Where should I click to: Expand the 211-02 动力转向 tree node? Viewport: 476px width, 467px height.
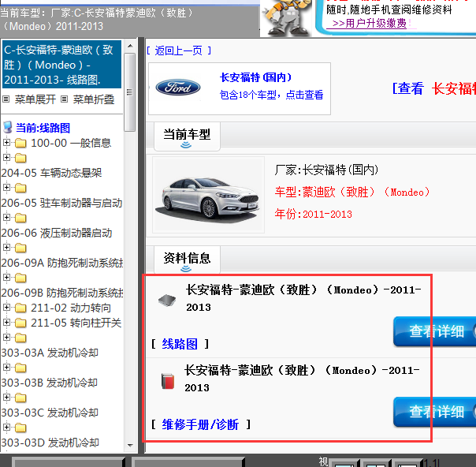click(6, 307)
